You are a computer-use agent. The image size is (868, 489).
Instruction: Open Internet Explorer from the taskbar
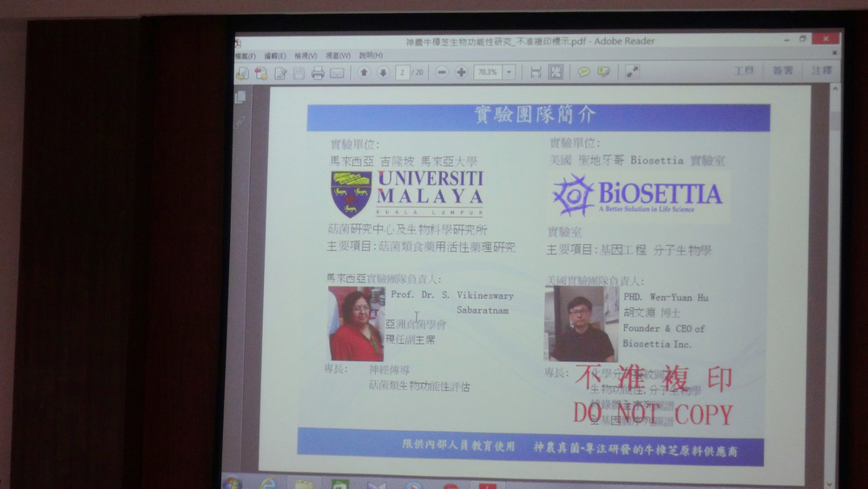268,484
